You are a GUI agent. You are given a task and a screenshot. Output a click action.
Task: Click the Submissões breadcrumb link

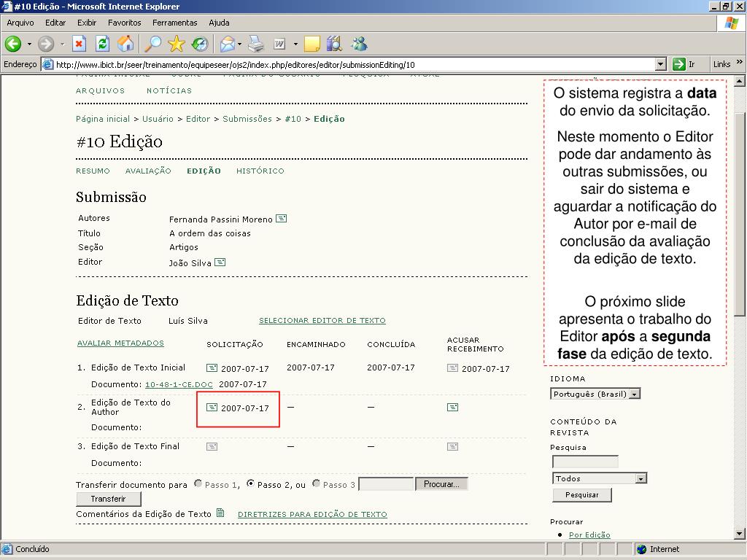[247, 119]
